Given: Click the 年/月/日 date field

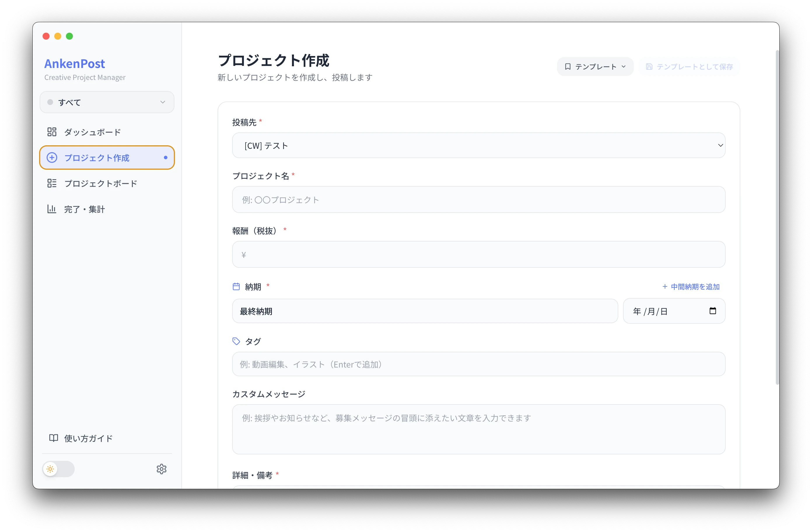Looking at the screenshot, I should (x=674, y=311).
